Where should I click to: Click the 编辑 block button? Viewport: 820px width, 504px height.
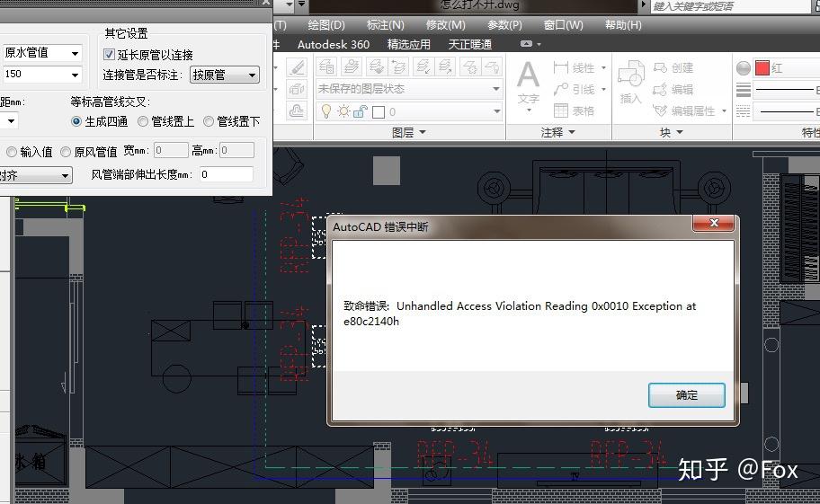click(x=673, y=89)
